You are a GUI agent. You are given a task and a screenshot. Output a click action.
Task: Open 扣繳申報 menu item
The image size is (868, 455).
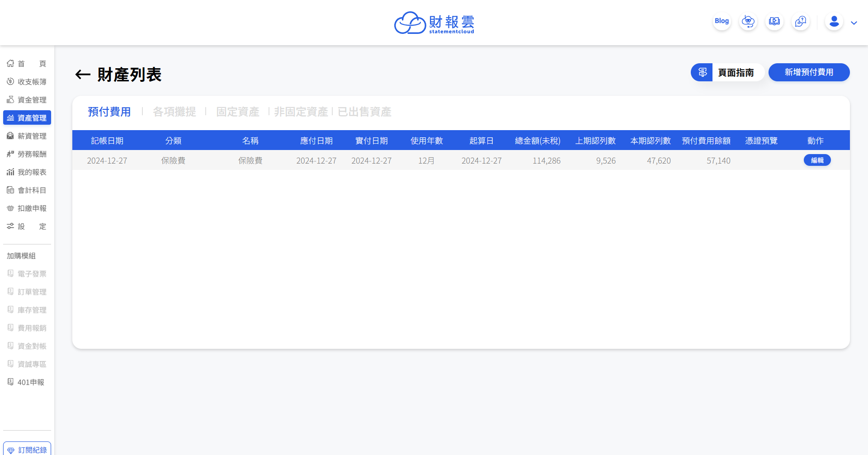click(x=27, y=208)
